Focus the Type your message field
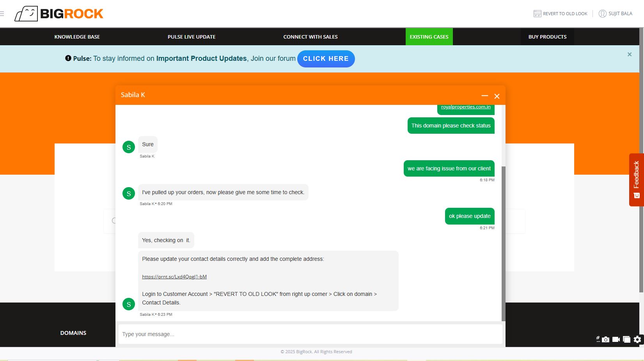Viewport: 644px width, 361px height. (310, 334)
